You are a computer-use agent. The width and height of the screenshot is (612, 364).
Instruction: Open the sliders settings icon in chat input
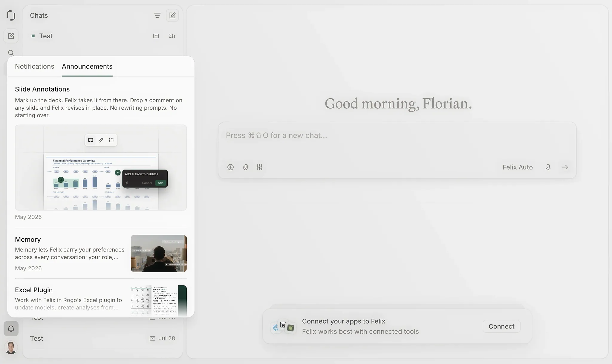(x=259, y=167)
